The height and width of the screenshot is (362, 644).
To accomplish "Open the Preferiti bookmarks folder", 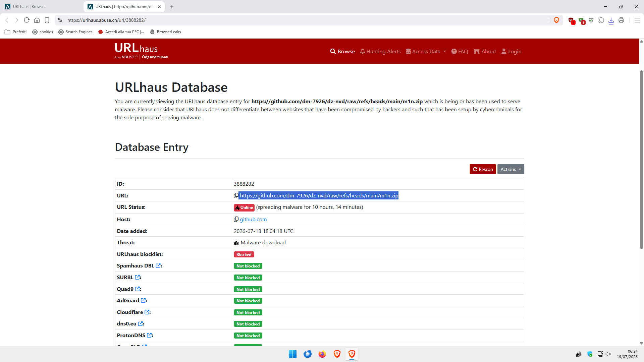I will click(16, 32).
